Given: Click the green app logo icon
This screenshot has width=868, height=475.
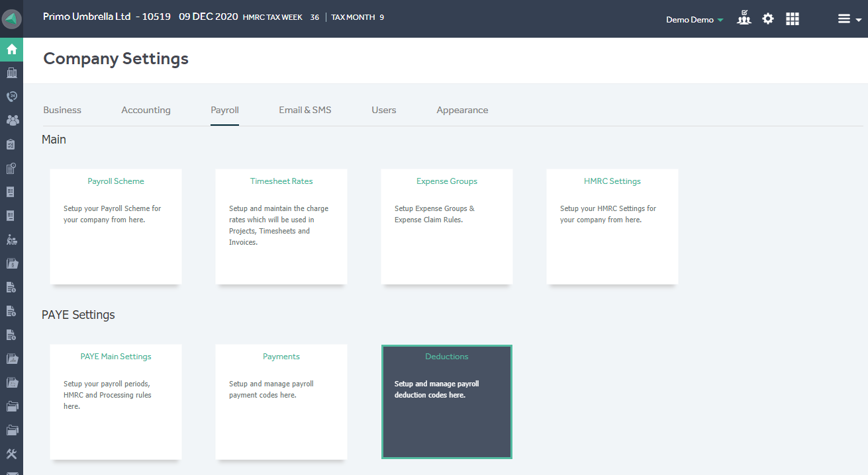Looking at the screenshot, I should point(12,19).
